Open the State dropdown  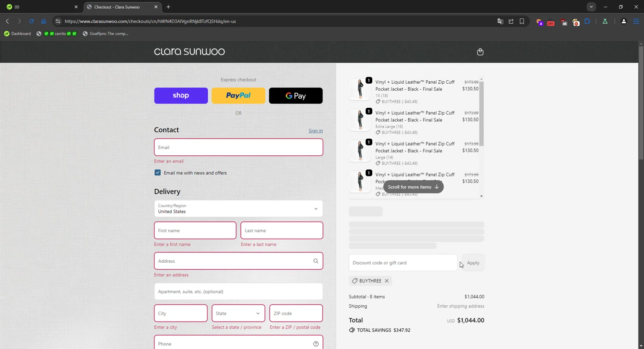(238, 313)
